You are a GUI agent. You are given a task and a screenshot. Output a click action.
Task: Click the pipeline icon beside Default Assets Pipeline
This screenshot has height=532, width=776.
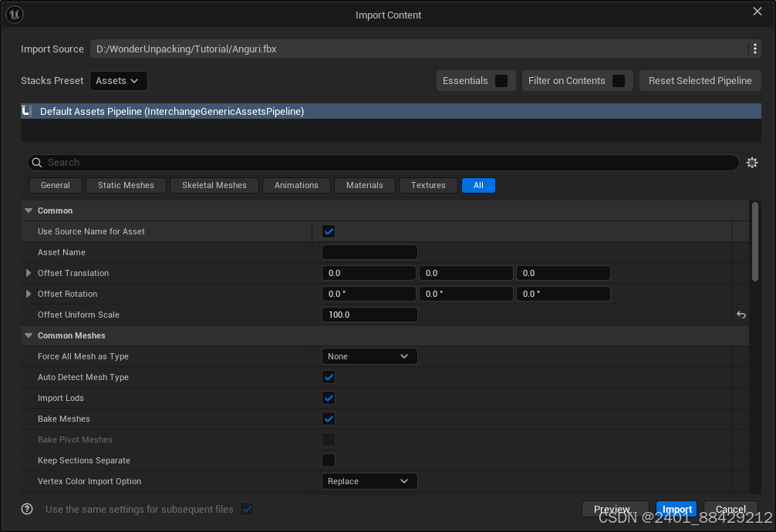pos(27,111)
